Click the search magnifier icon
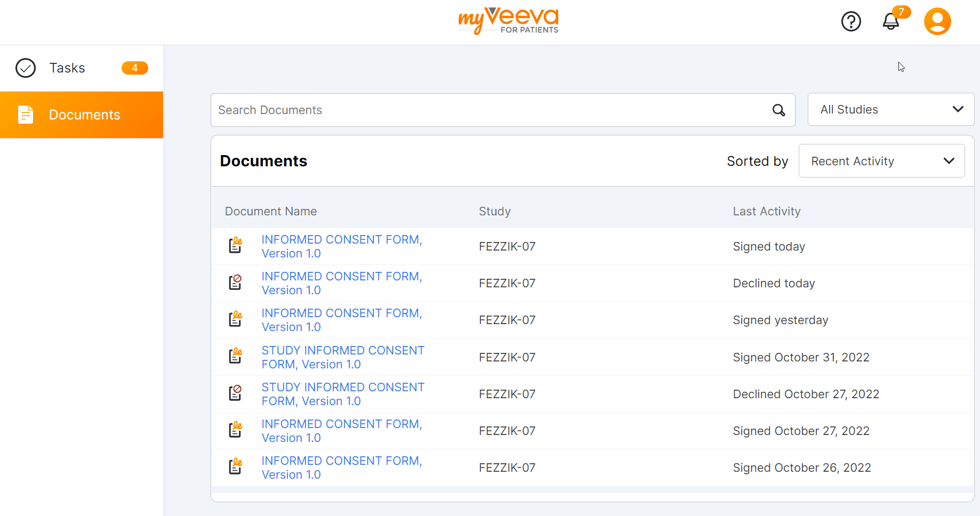This screenshot has width=980, height=516. click(778, 110)
